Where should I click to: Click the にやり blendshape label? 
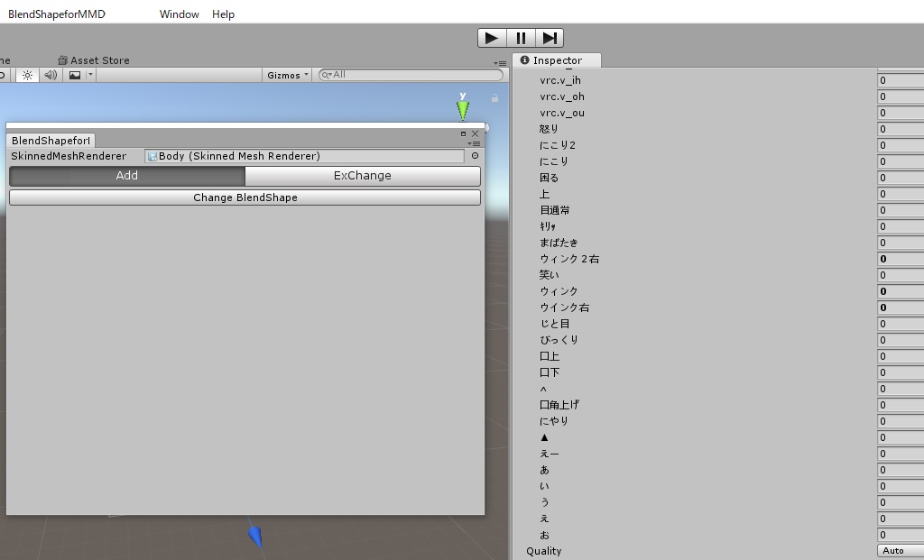pyautogui.click(x=554, y=421)
